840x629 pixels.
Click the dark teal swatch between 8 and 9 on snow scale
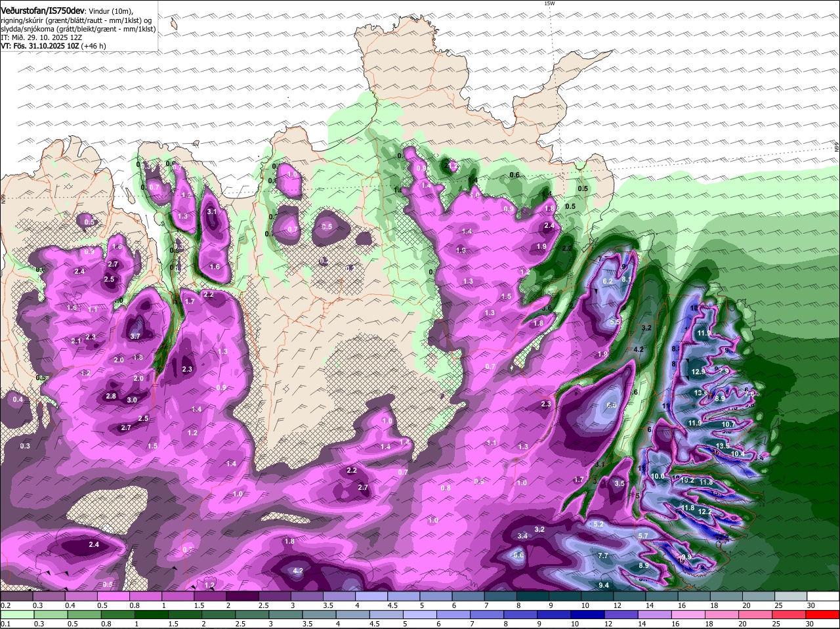(534, 596)
